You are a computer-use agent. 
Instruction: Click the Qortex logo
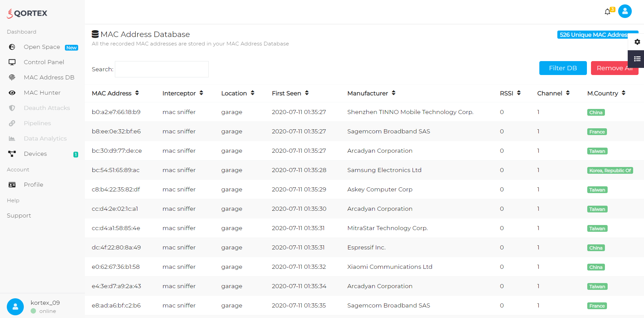click(x=27, y=13)
